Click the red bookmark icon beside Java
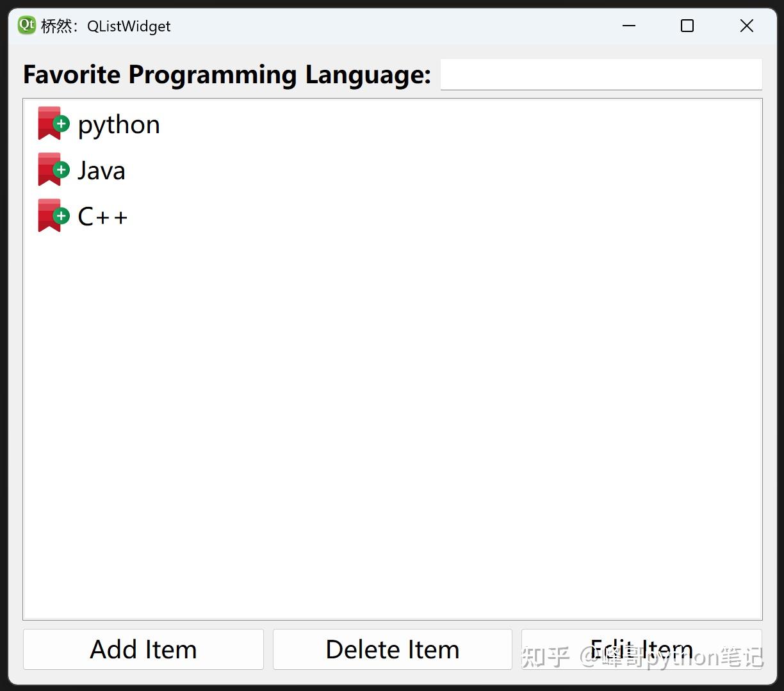The height and width of the screenshot is (691, 784). [x=47, y=169]
